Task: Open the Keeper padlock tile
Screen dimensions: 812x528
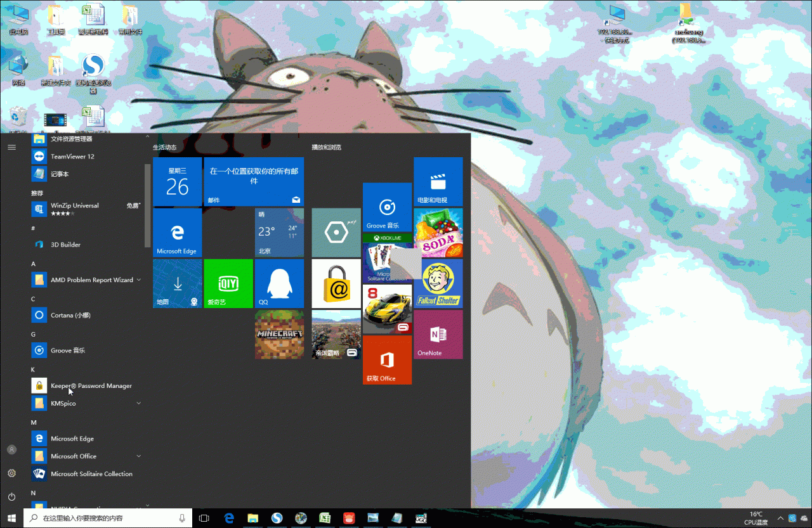Action: click(x=336, y=283)
